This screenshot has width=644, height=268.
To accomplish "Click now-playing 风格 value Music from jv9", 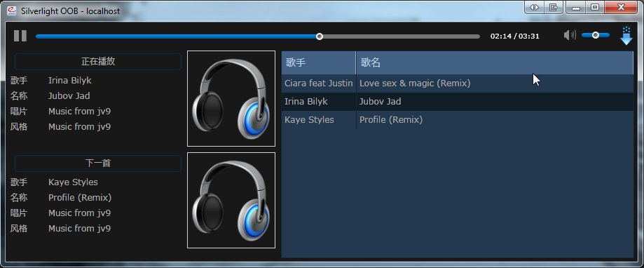I will point(80,126).
